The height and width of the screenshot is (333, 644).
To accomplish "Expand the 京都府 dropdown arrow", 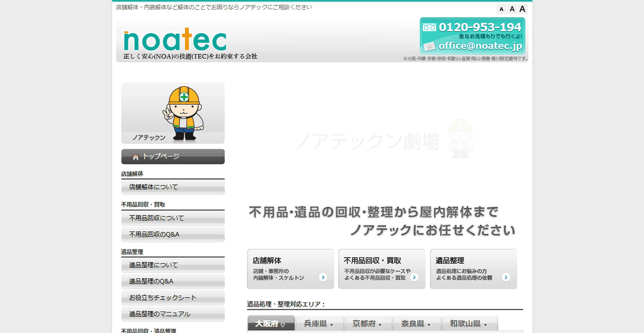I will tap(380, 323).
